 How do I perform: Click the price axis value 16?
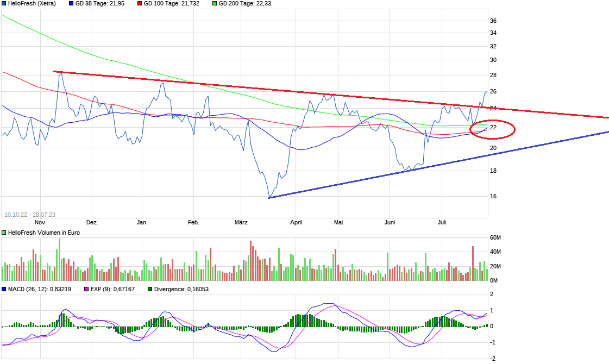coord(493,196)
